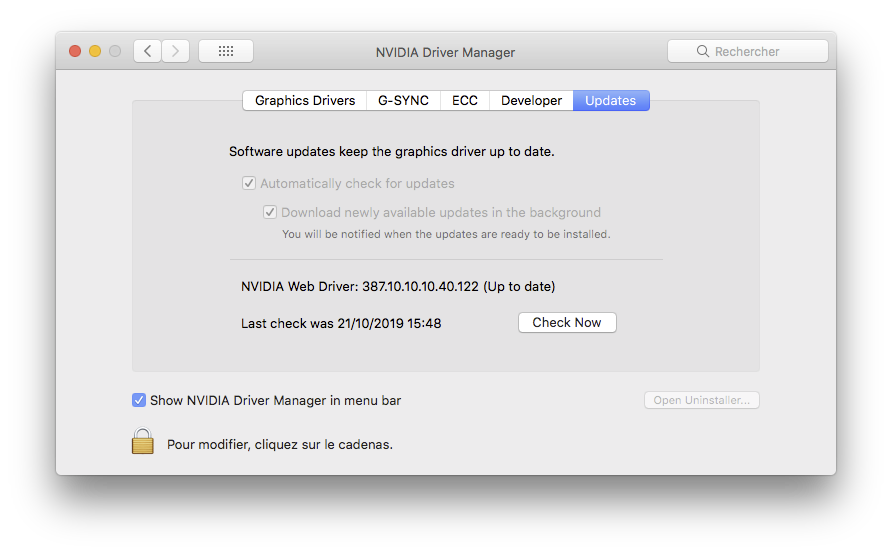Click the magnifying glass search icon
This screenshot has width=892, height=555.
(x=704, y=52)
